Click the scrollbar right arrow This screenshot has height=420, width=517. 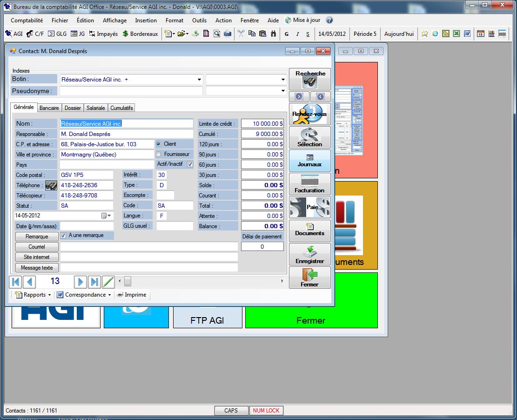coord(282,281)
